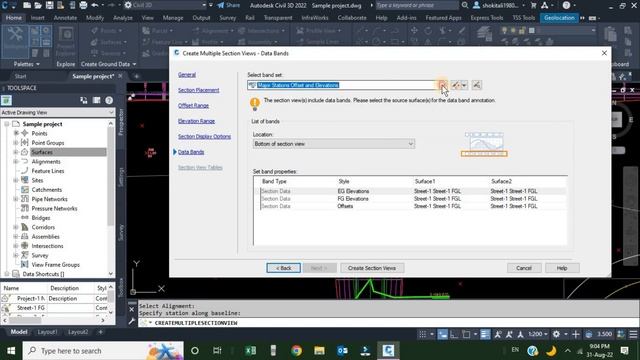Image resolution: width=640 pixels, height=360 pixels.
Task: Click the band location preview thumbnail
Action: click(x=484, y=144)
